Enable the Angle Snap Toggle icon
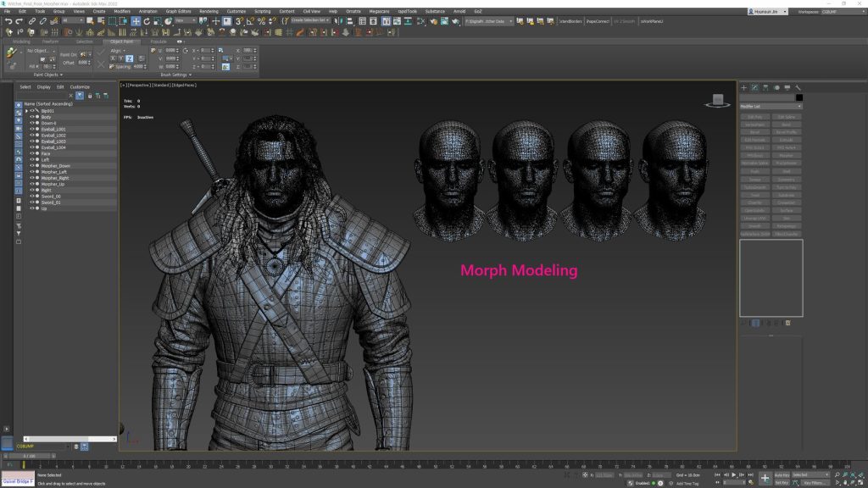The width and height of the screenshot is (868, 488). tap(250, 21)
